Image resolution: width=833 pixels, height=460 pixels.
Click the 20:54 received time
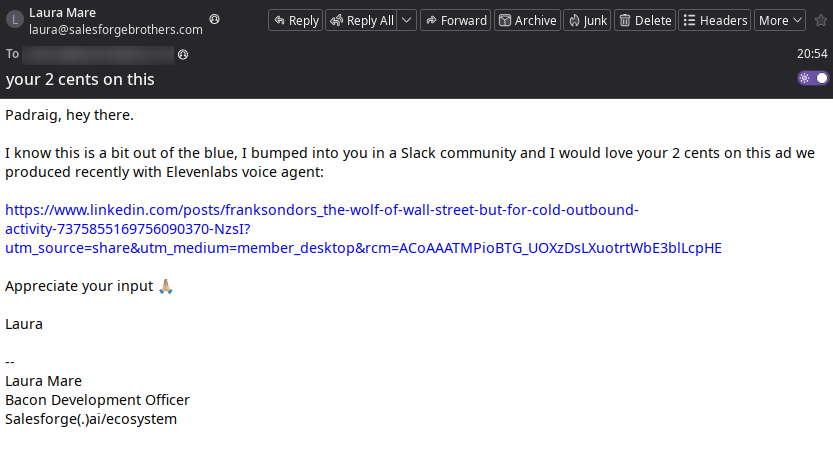812,54
